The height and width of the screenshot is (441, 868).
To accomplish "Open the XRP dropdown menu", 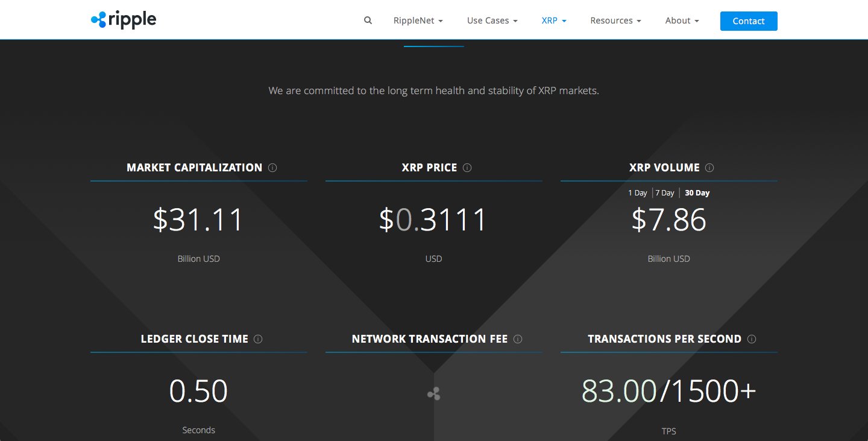I will [554, 21].
